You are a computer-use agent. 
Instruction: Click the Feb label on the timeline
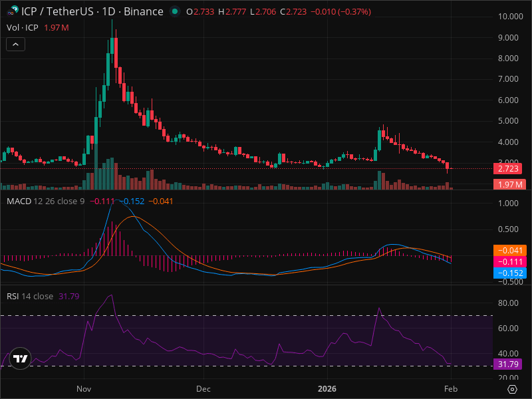pos(450,389)
